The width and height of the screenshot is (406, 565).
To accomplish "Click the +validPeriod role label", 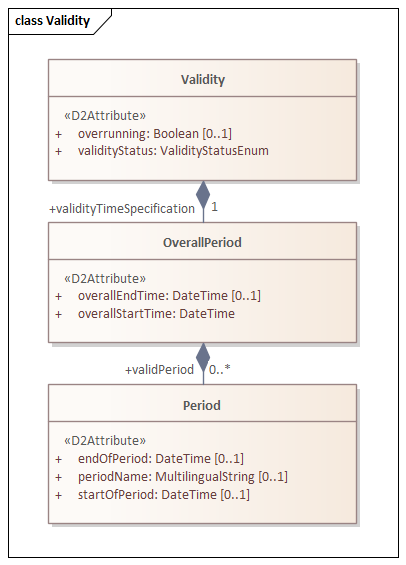I will pyautogui.click(x=159, y=370).
